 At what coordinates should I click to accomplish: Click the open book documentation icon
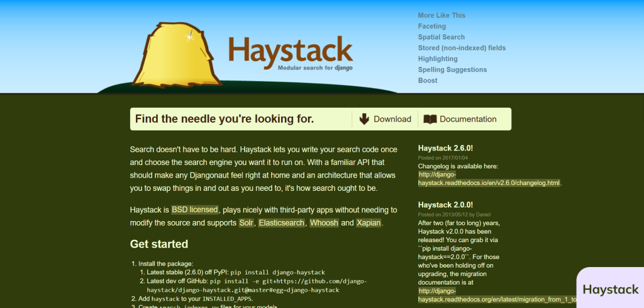(430, 119)
